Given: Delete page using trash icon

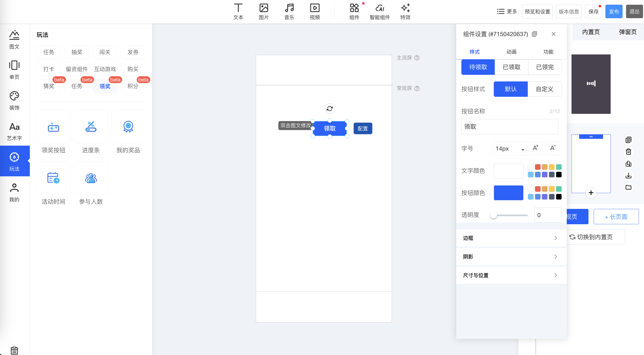Looking at the screenshot, I should tap(628, 152).
